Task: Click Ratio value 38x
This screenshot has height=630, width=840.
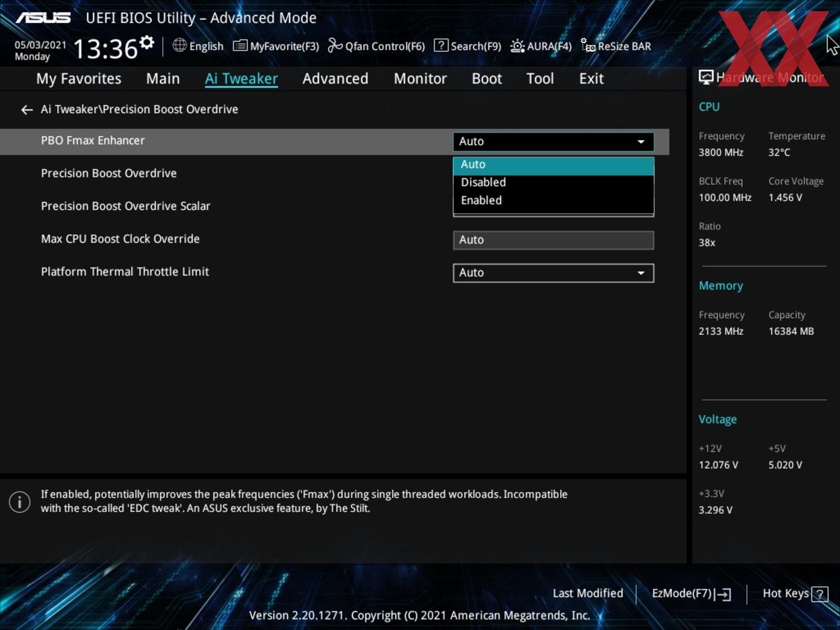Action: click(x=707, y=243)
